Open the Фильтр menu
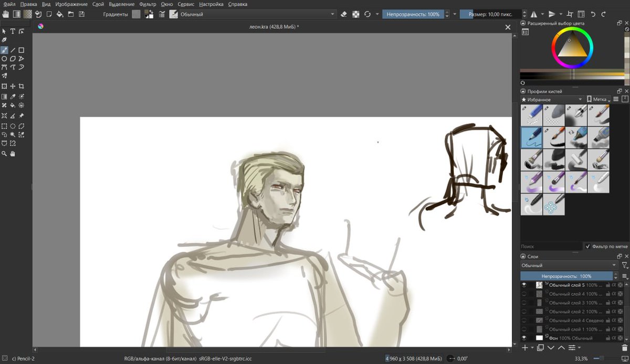Screen dimensions: 630x364 coord(148,4)
